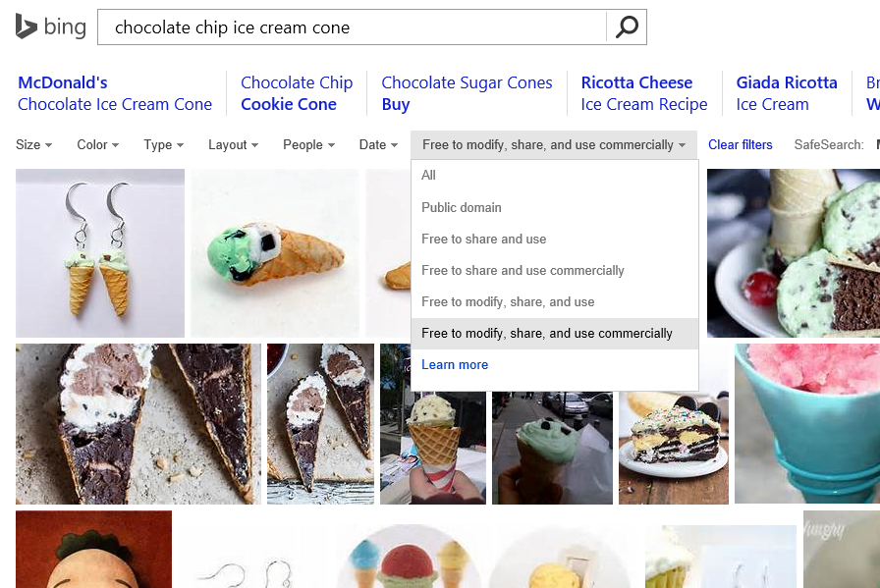Click the chocolate chip search box

[x=351, y=27]
